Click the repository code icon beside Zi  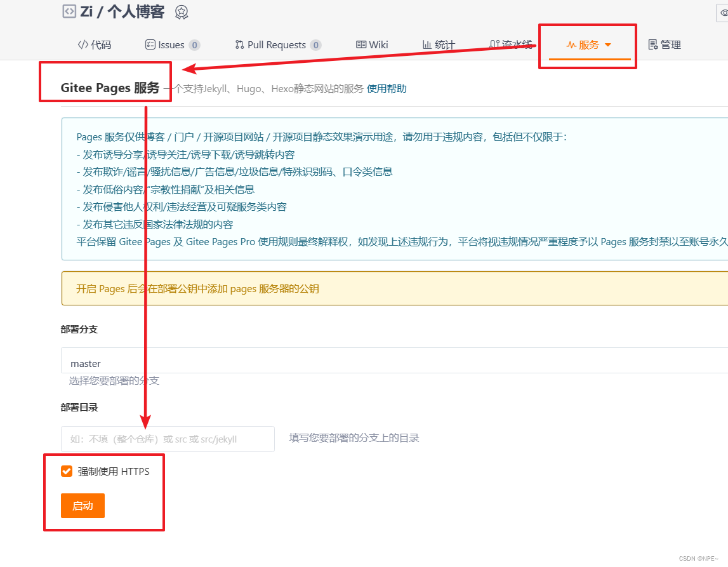[69, 11]
